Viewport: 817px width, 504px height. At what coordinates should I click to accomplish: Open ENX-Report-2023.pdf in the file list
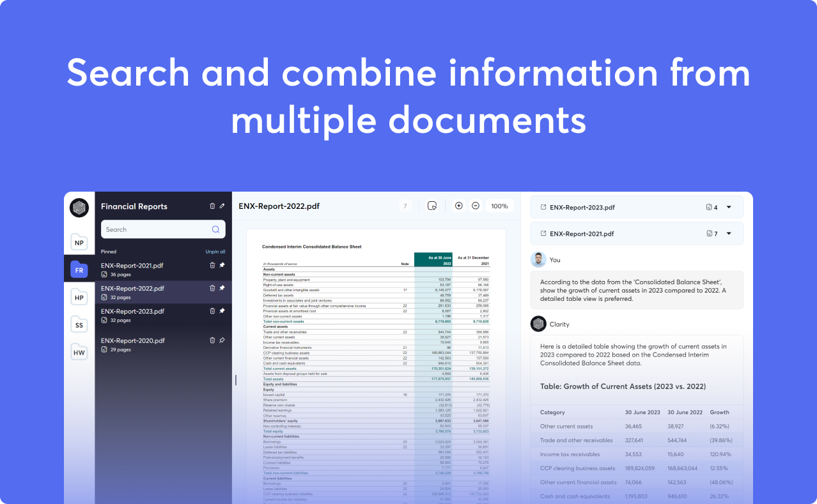132,311
